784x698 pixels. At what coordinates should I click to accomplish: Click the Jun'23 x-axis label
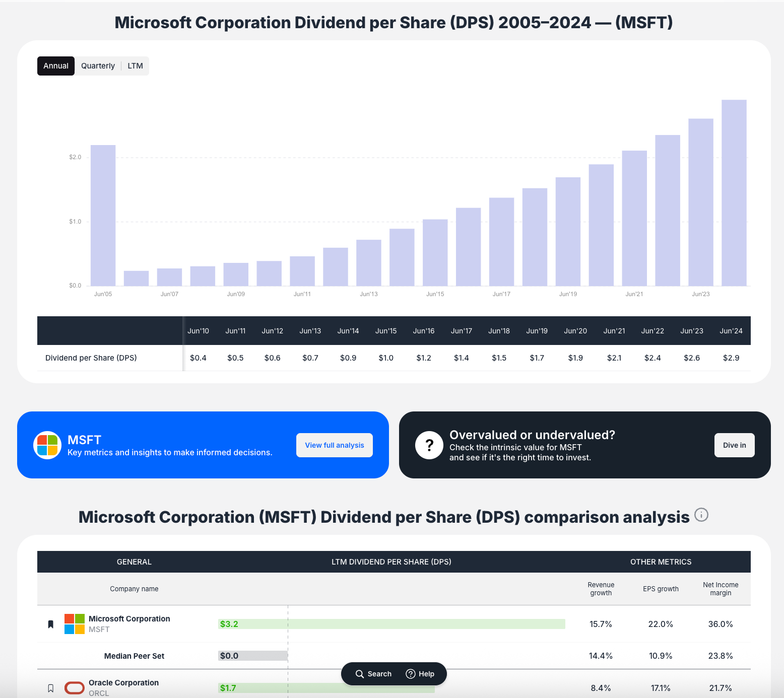[700, 294]
